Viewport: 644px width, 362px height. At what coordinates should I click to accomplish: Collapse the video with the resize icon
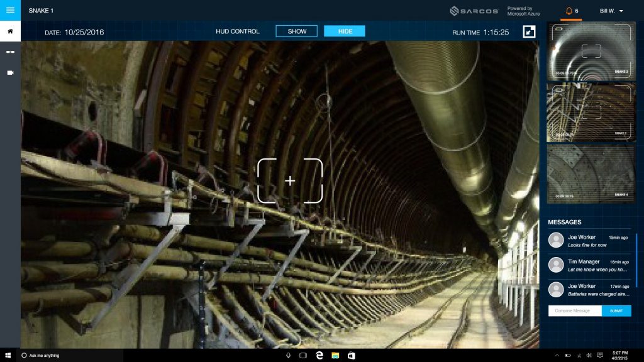tap(529, 31)
